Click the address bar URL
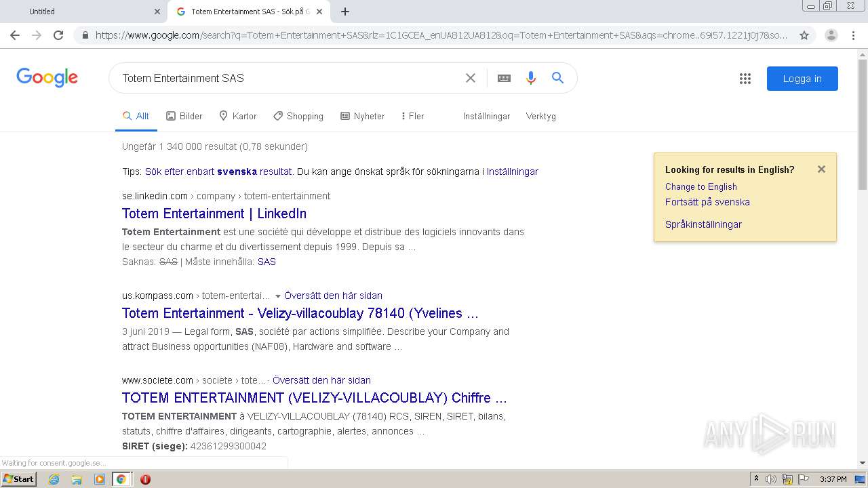 pos(441,35)
